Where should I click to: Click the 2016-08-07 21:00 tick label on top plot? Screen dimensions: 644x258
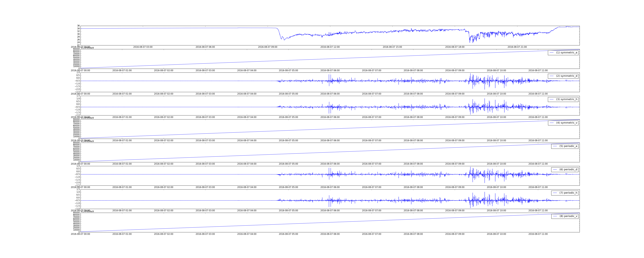tap(517, 47)
